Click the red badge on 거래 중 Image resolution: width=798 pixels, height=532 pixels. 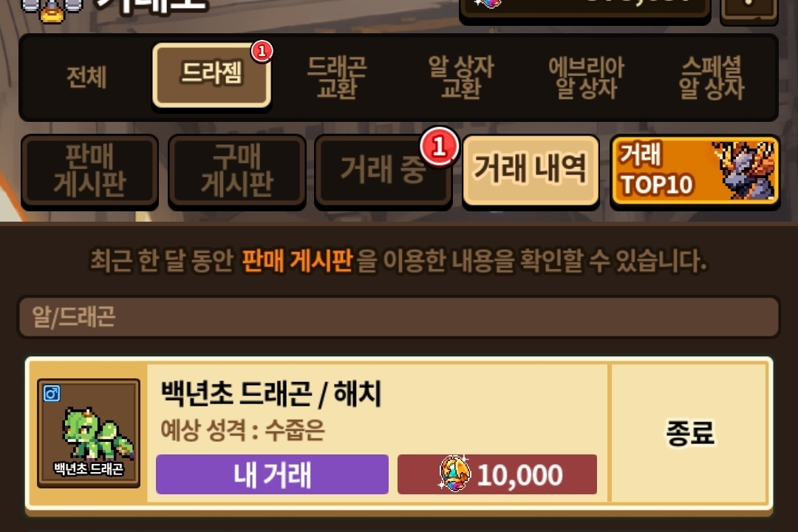(440, 146)
